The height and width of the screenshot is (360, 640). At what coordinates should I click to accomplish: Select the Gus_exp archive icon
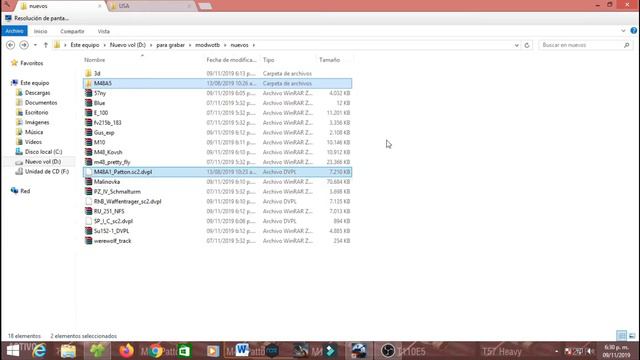tap(89, 132)
